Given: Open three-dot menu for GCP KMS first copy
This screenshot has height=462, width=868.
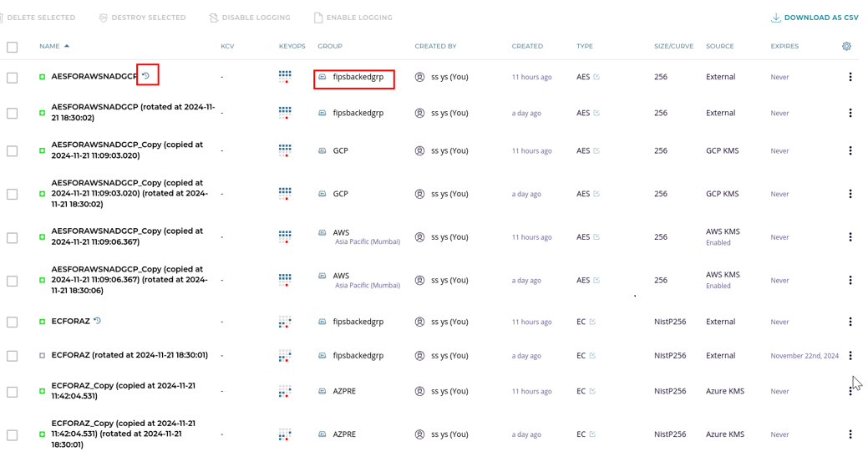Looking at the screenshot, I should pyautogui.click(x=850, y=151).
